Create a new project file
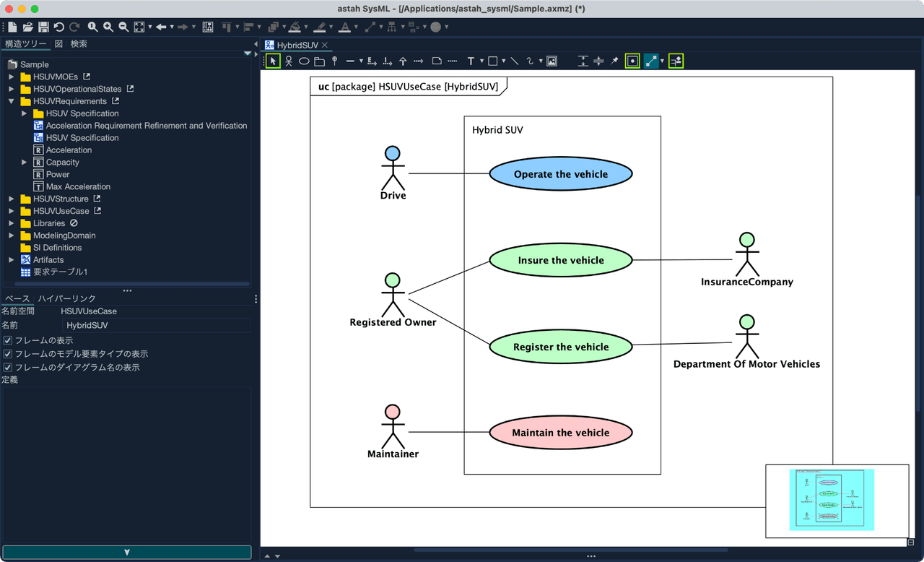The image size is (924, 562). click(x=12, y=27)
